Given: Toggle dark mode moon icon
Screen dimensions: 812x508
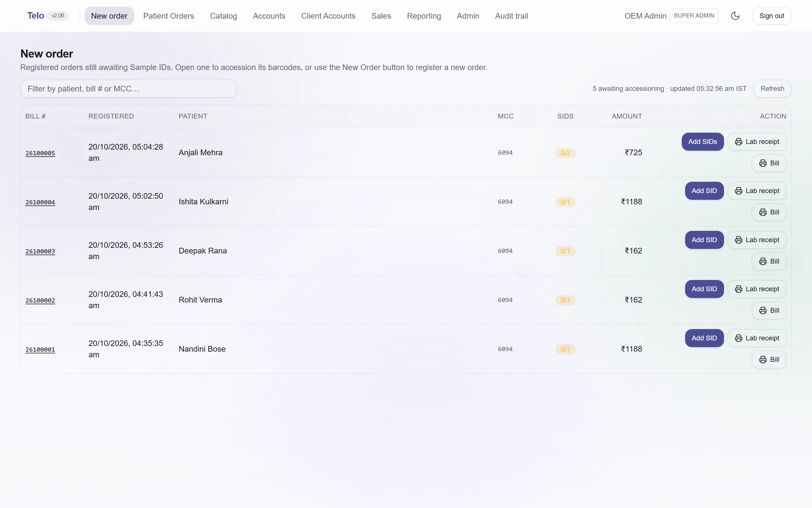Looking at the screenshot, I should [735, 16].
